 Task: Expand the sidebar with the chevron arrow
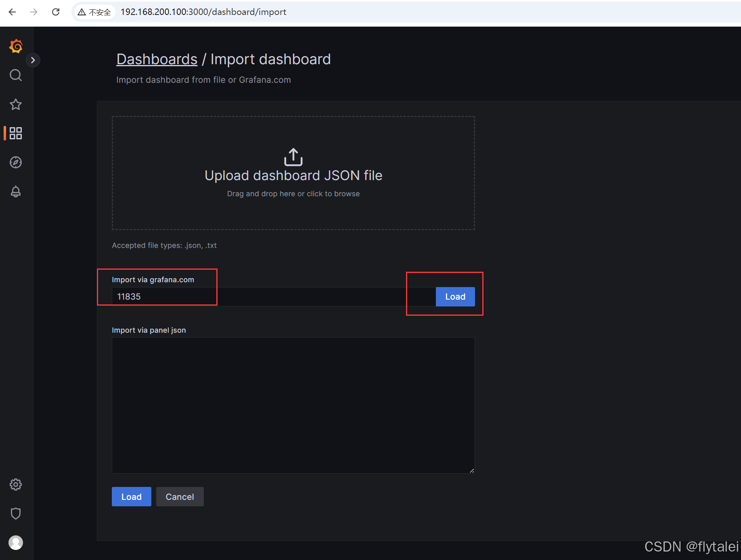[33, 60]
